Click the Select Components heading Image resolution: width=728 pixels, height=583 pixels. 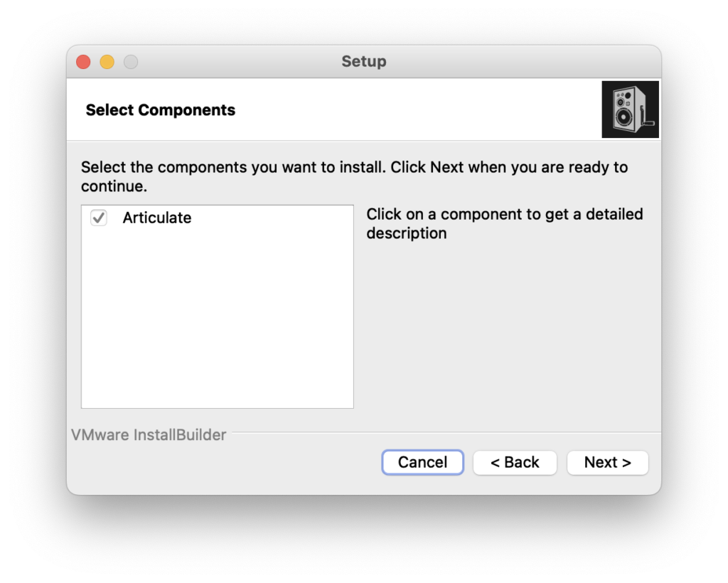tap(161, 110)
